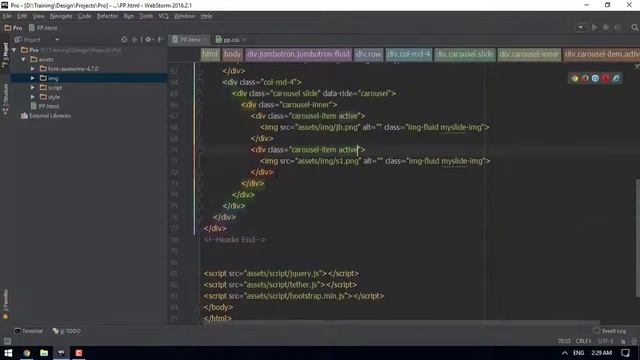Click Pro in navigation bar
640x360 pixels.
click(x=13, y=28)
